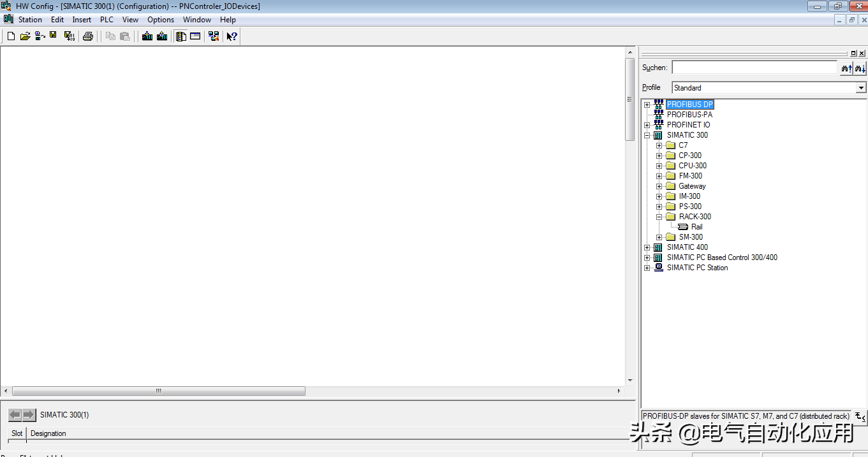
Task: Click the HW Config document icon left of Station menu
Action: [x=8, y=19]
